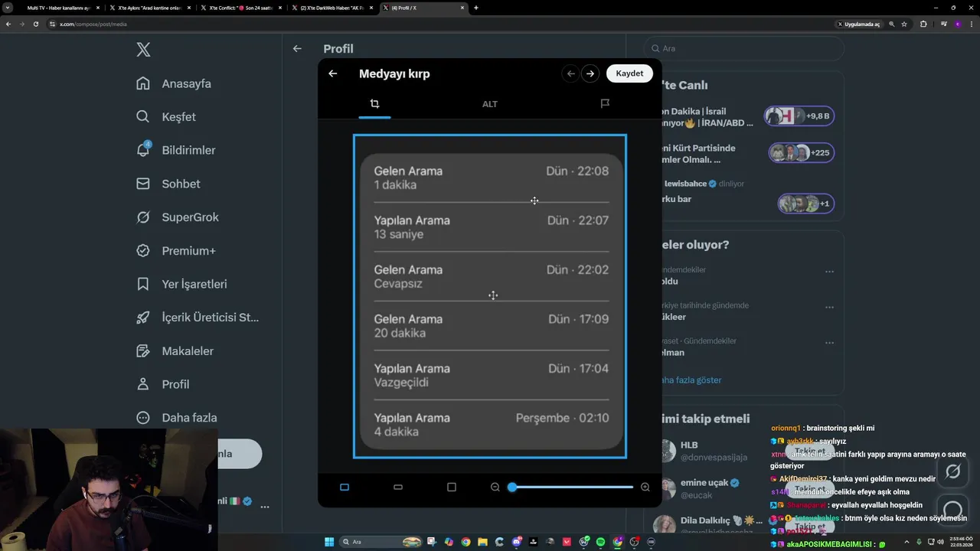The width and height of the screenshot is (980, 551).
Task: Switch to the X'te Conflict browser tab
Action: tap(240, 8)
